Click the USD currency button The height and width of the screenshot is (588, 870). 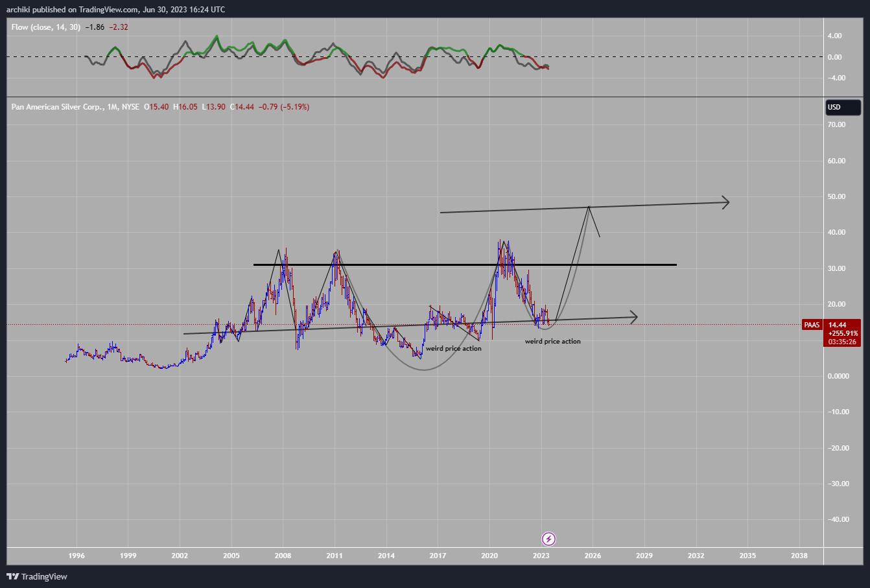pos(843,107)
